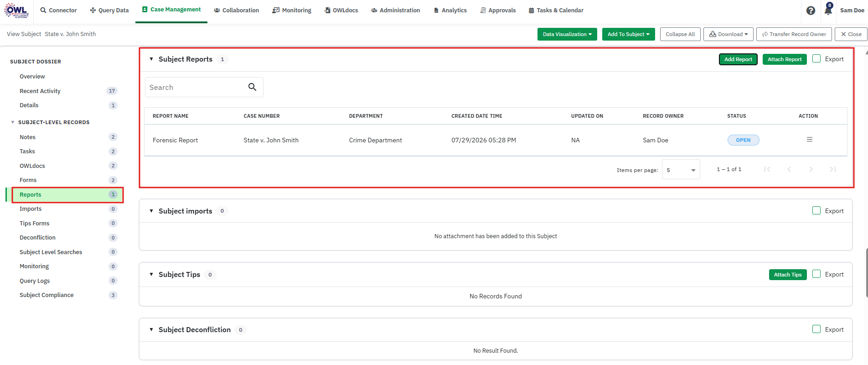Toggle Export checkbox for Subject Reports
This screenshot has height=365, width=868.
point(816,58)
